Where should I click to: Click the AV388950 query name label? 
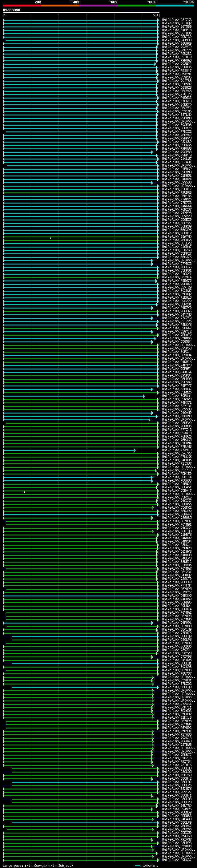coord(11,10)
